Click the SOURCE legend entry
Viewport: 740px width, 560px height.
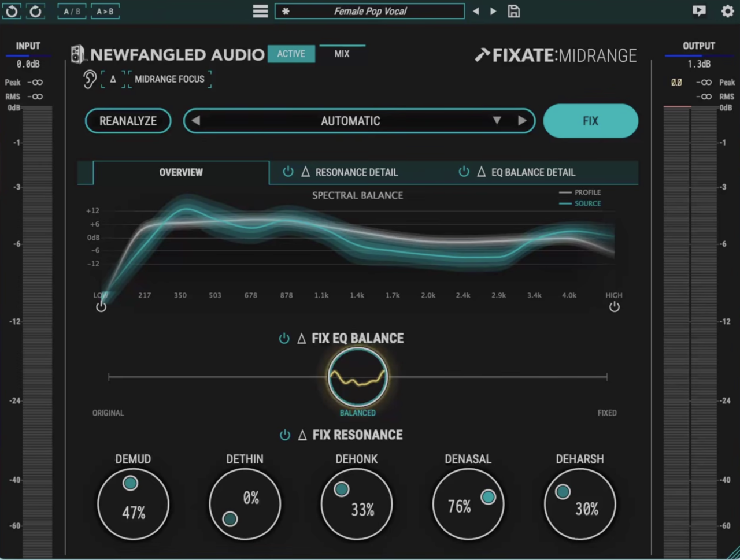click(x=580, y=203)
